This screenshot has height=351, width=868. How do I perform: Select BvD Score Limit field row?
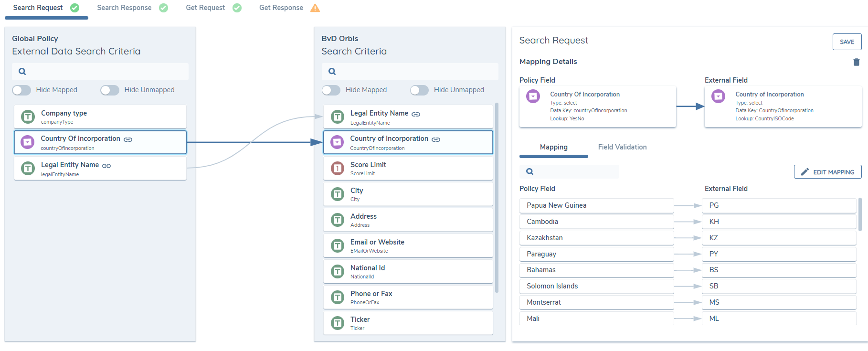point(408,168)
